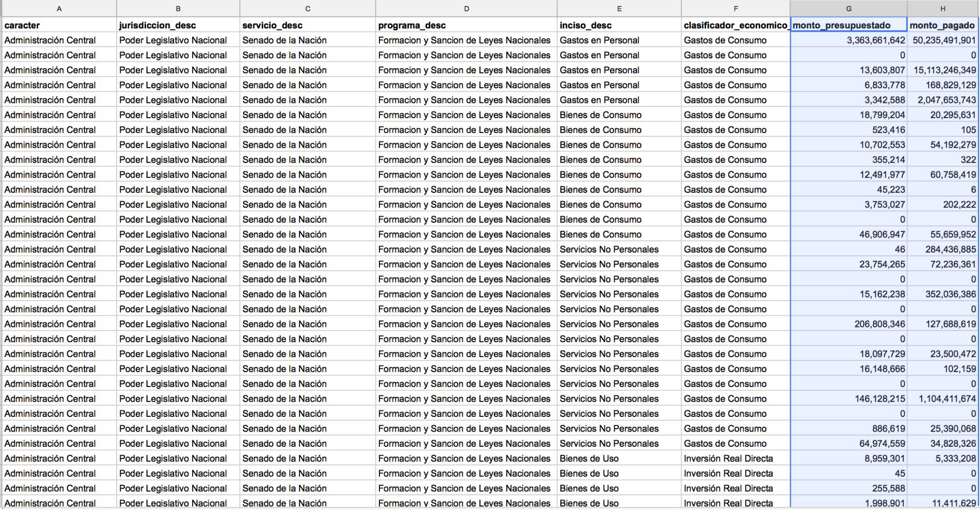This screenshot has width=980, height=510.
Task: Select cell with value 168,829,129
Action: [x=943, y=85]
